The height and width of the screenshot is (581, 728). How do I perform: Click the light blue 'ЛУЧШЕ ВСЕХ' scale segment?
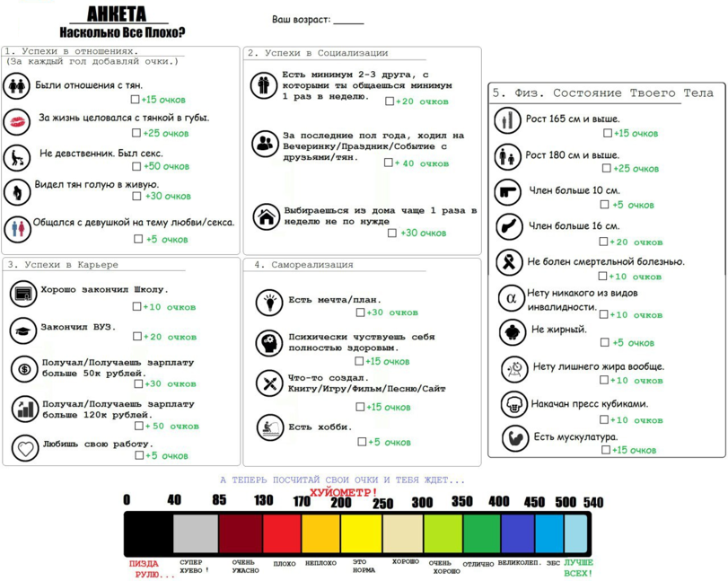(x=575, y=533)
